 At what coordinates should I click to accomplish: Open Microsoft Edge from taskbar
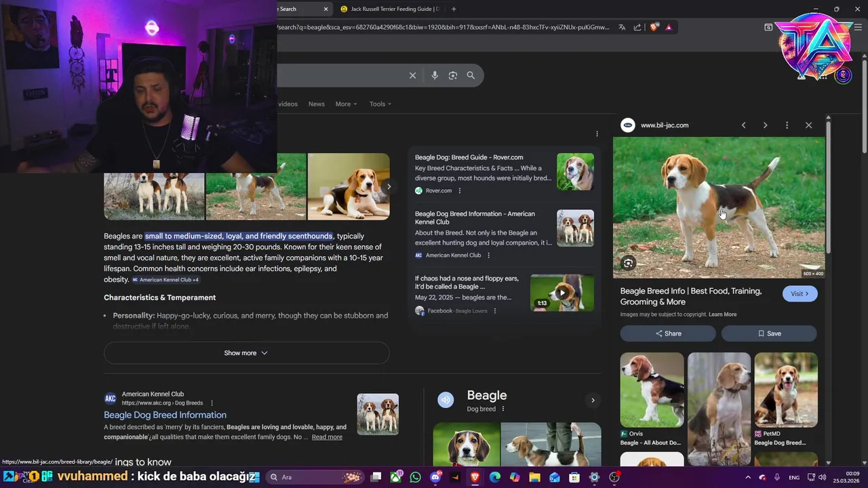tap(495, 477)
